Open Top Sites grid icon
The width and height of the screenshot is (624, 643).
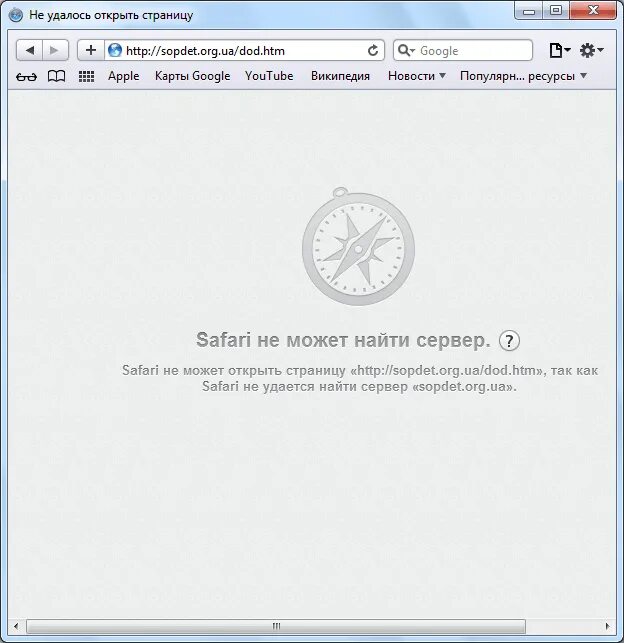click(86, 76)
